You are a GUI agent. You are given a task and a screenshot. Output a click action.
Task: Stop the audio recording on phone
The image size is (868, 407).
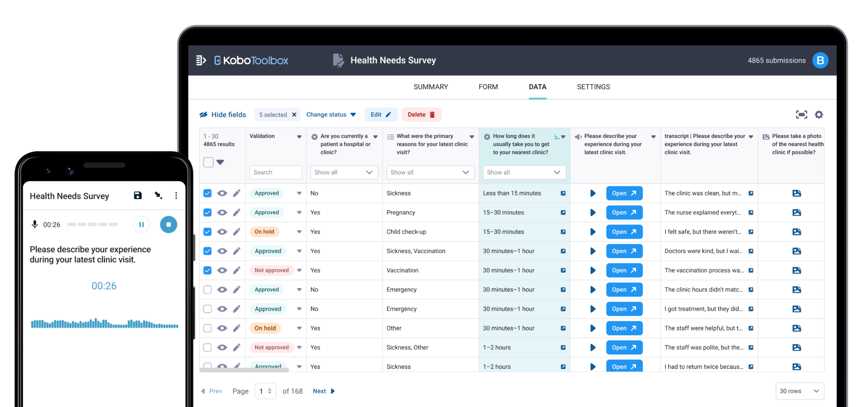coord(168,225)
